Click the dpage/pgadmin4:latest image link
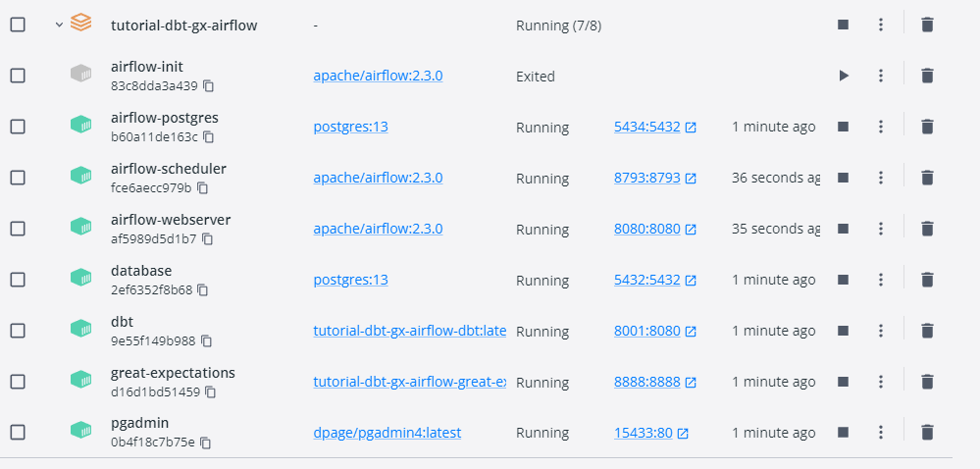Image resolution: width=980 pixels, height=469 pixels. 387,433
